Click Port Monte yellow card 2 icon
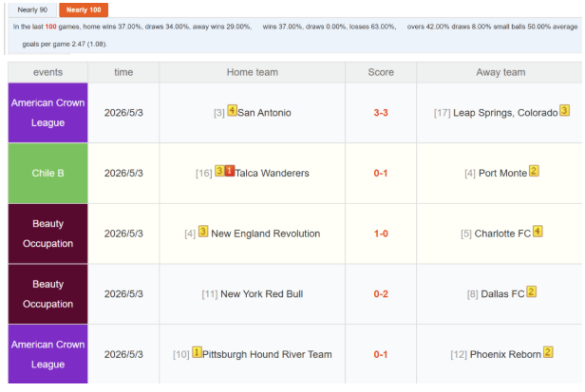585x392 pixels. pyautogui.click(x=534, y=171)
